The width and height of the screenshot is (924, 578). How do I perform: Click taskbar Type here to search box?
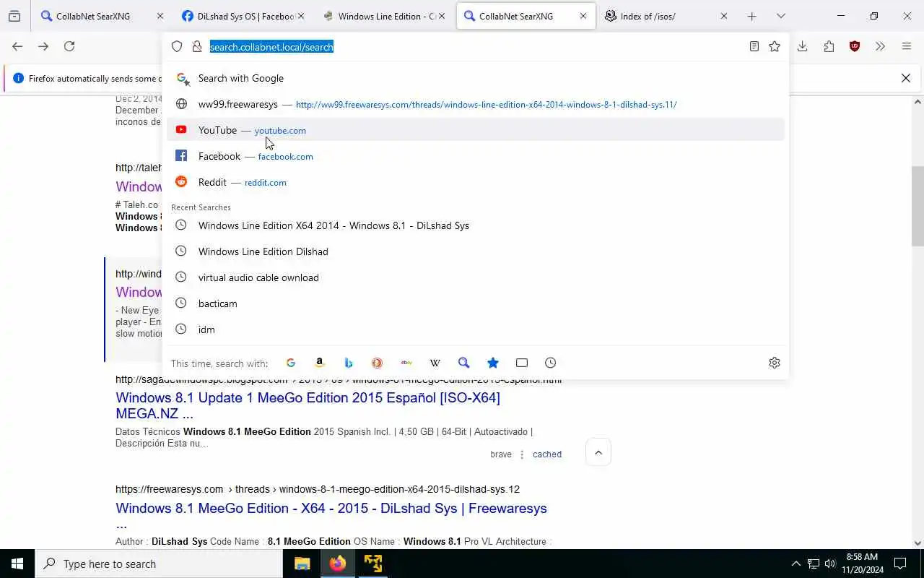click(x=159, y=564)
